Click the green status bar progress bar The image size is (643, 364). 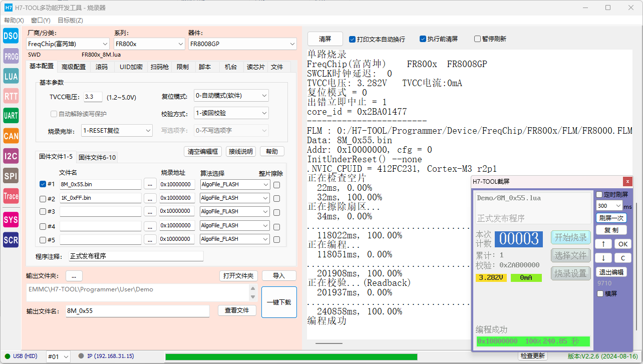click(291, 357)
